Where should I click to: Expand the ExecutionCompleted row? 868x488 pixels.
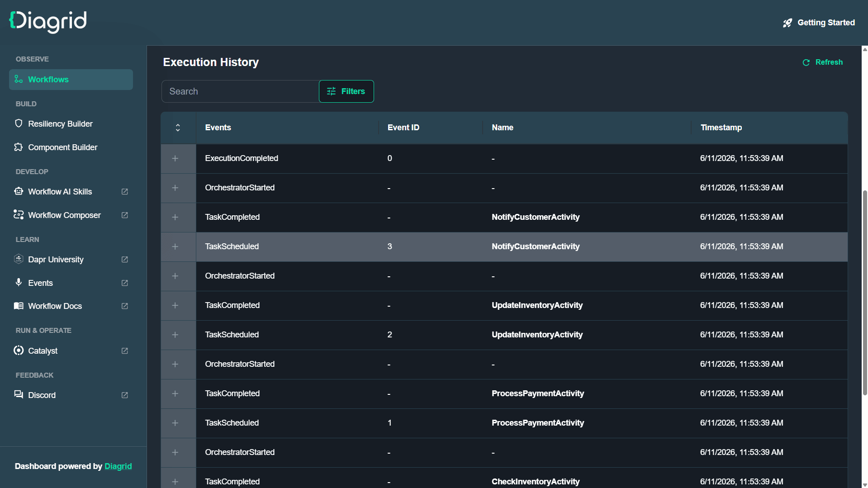click(175, 158)
